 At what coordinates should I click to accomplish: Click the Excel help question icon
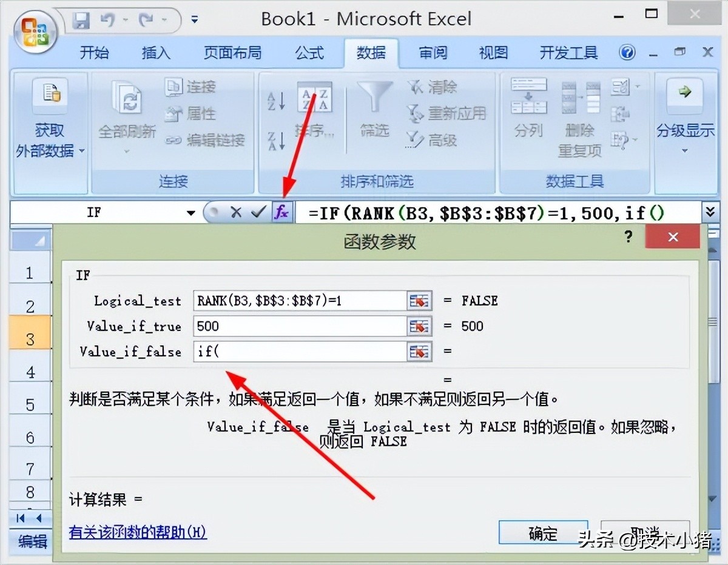click(628, 53)
